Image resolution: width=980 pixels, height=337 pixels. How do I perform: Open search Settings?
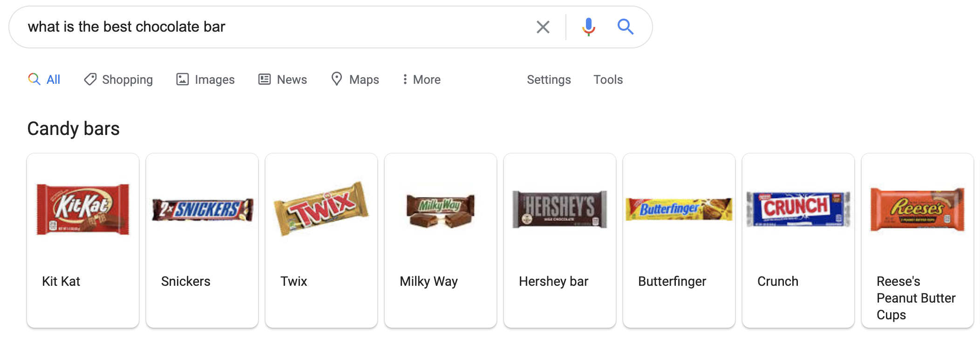[549, 80]
